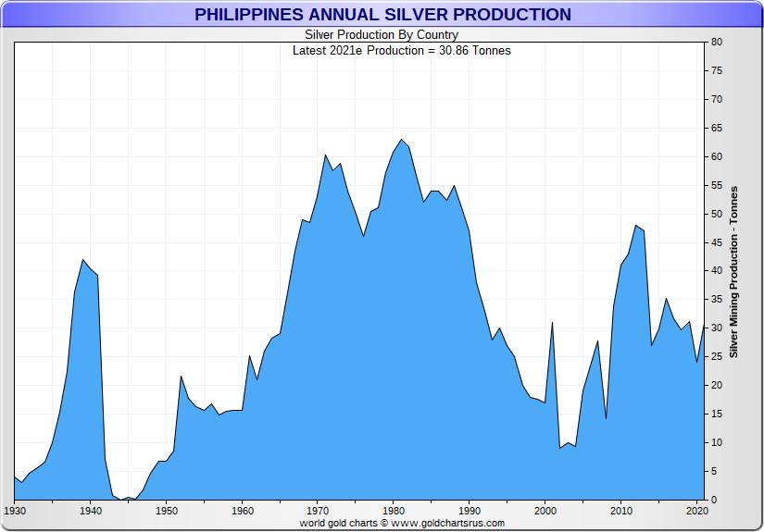This screenshot has height=532, width=764.
Task: Click the Silver Production By Country subtitle
Action: click(382, 35)
